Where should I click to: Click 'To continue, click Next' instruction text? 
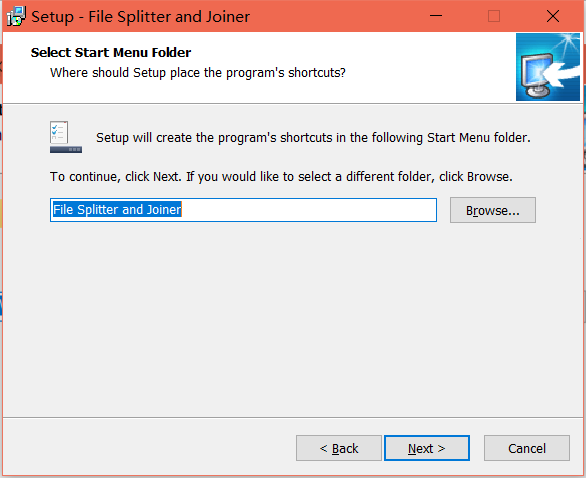point(281,176)
